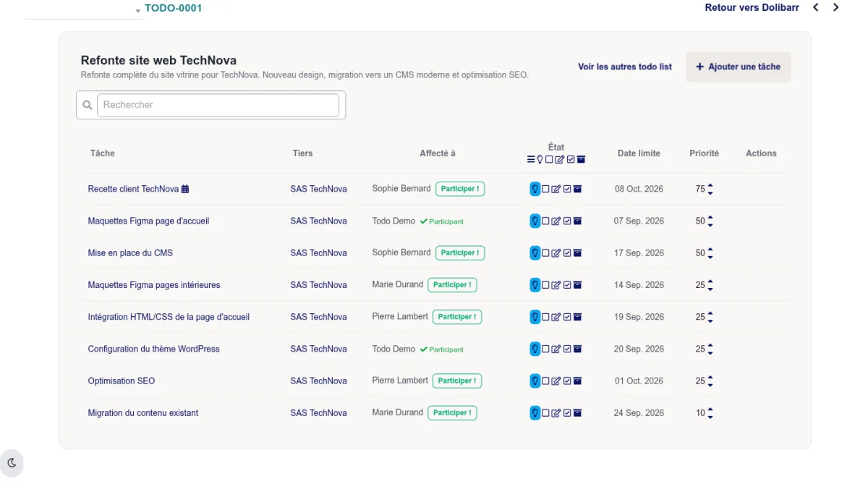Archive the Optimisation SEO task
The height and width of the screenshot is (492, 868).
[577, 381]
